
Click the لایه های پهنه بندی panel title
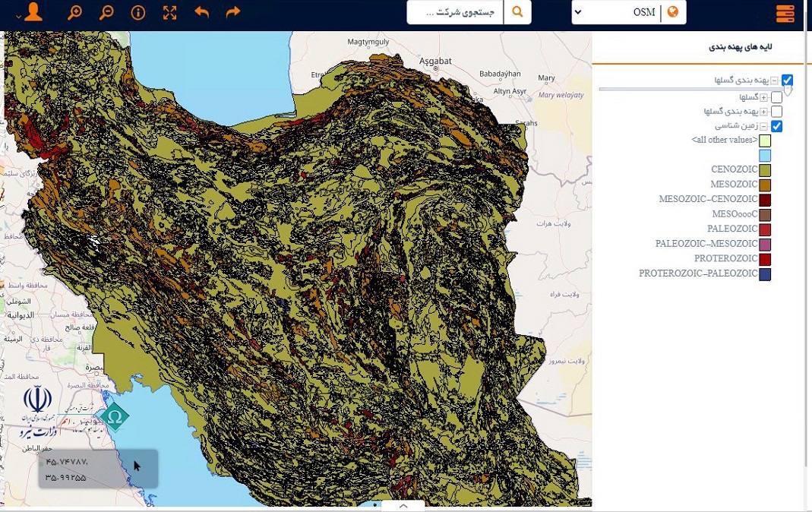point(740,46)
